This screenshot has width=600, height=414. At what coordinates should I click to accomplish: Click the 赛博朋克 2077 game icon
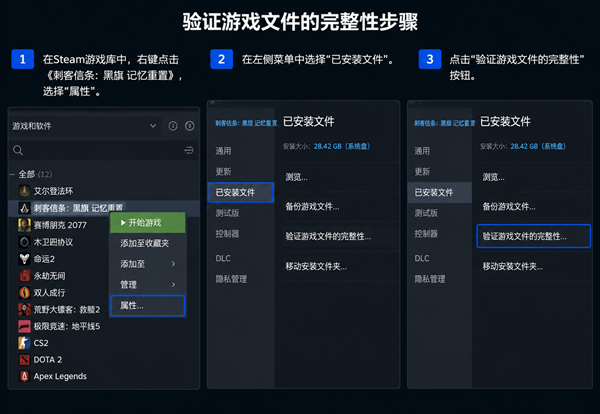(24, 225)
